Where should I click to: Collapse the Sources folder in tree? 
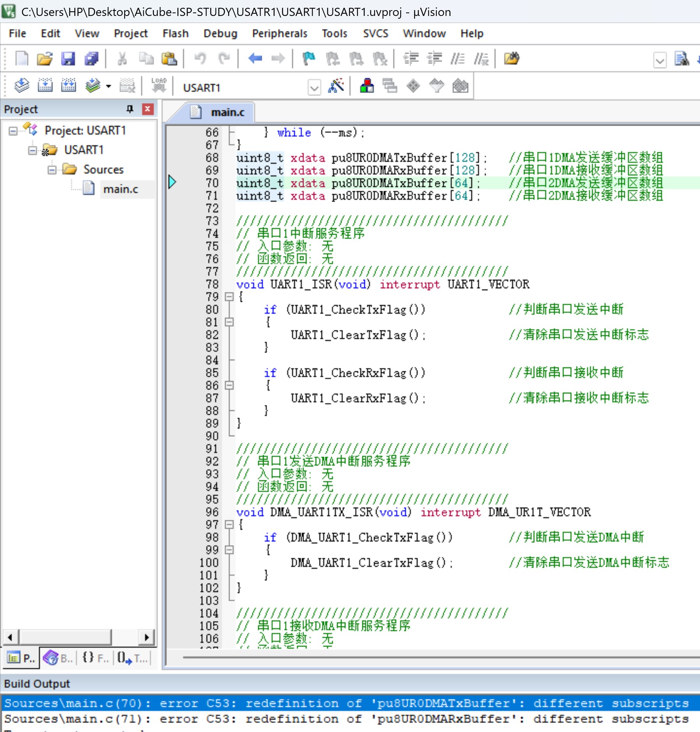pos(52,170)
